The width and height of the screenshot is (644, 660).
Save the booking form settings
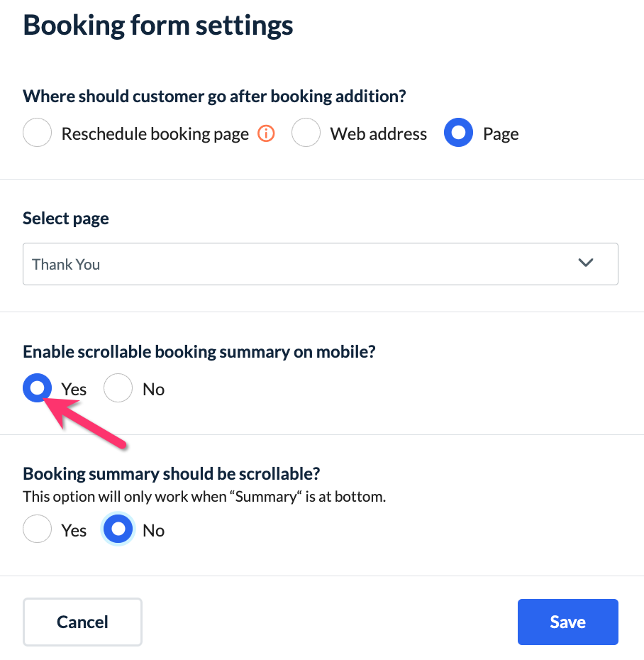pos(567,622)
